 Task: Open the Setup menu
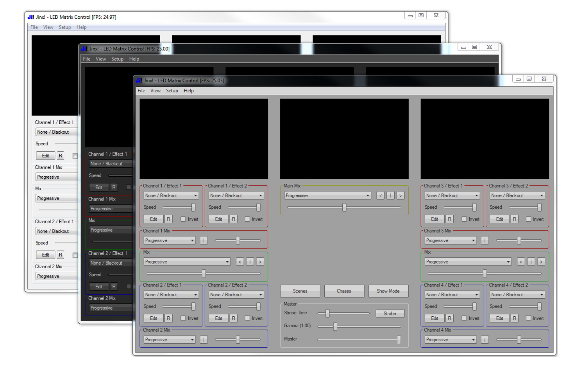pos(172,91)
